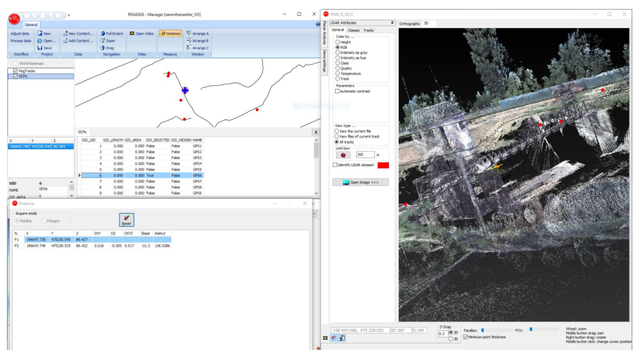This screenshot has width=640, height=364.
Task: Choose the 3D snap radio button
Action: (x=451, y=339)
